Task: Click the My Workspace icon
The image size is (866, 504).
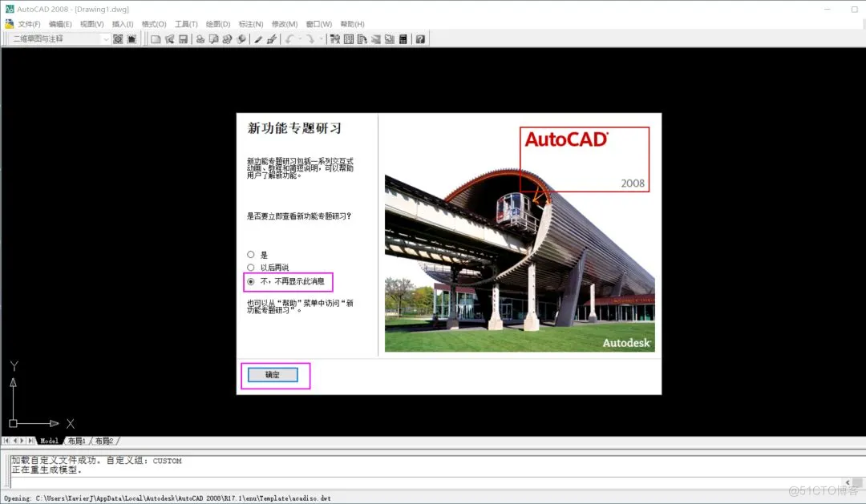Action: tap(132, 39)
